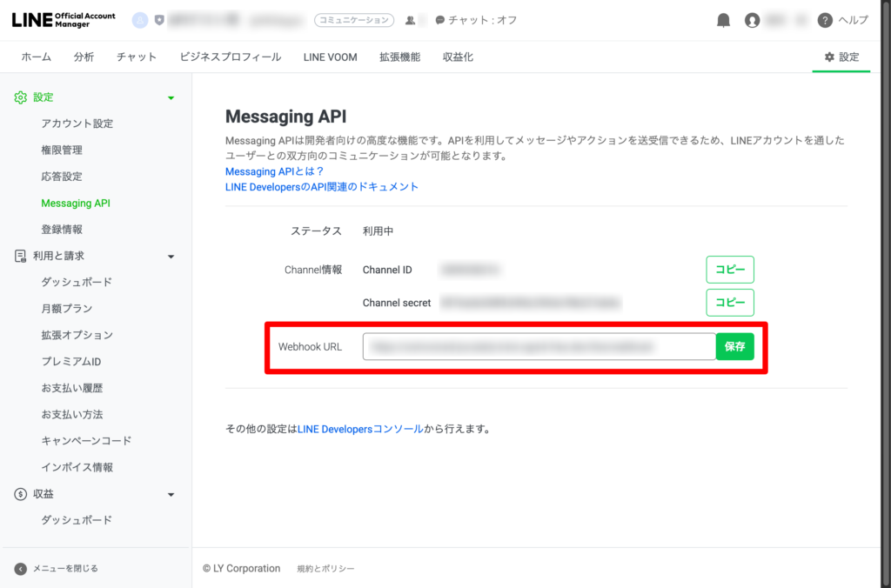
Task: Click the LINE Official Account Manager logo
Action: [x=64, y=20]
